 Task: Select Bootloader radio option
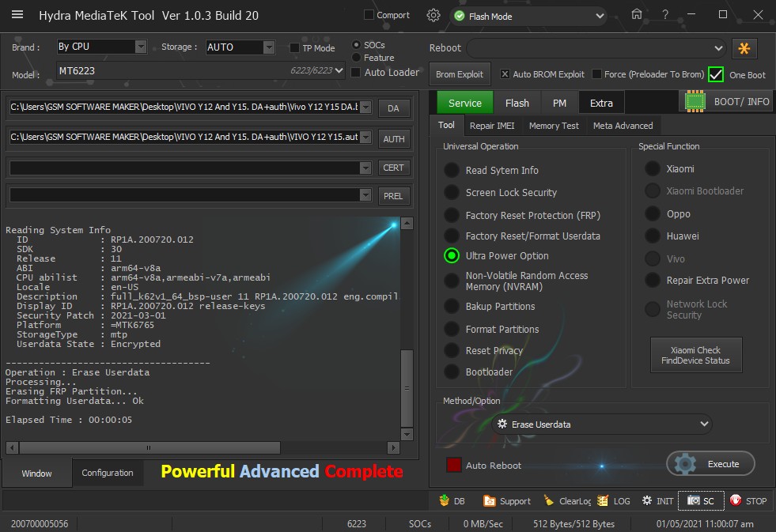(452, 372)
